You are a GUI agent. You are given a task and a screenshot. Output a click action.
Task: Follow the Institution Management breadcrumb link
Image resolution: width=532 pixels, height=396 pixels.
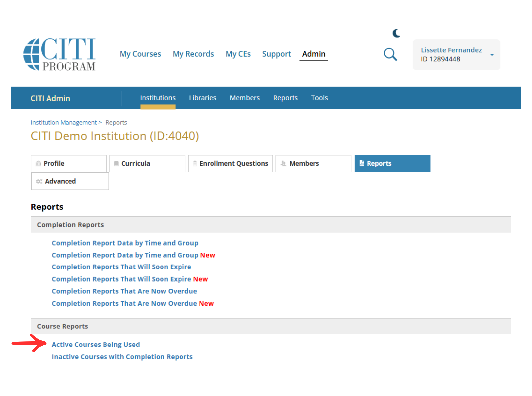64,122
